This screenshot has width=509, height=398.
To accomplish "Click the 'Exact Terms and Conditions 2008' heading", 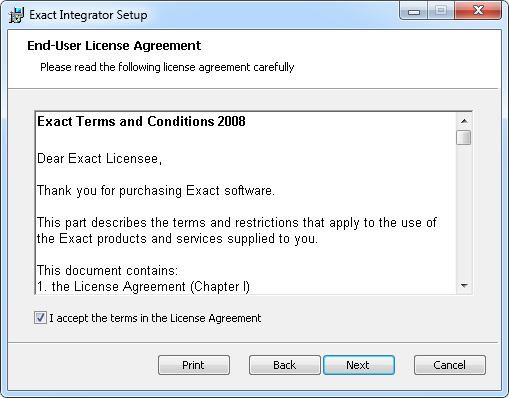I will pyautogui.click(x=141, y=121).
